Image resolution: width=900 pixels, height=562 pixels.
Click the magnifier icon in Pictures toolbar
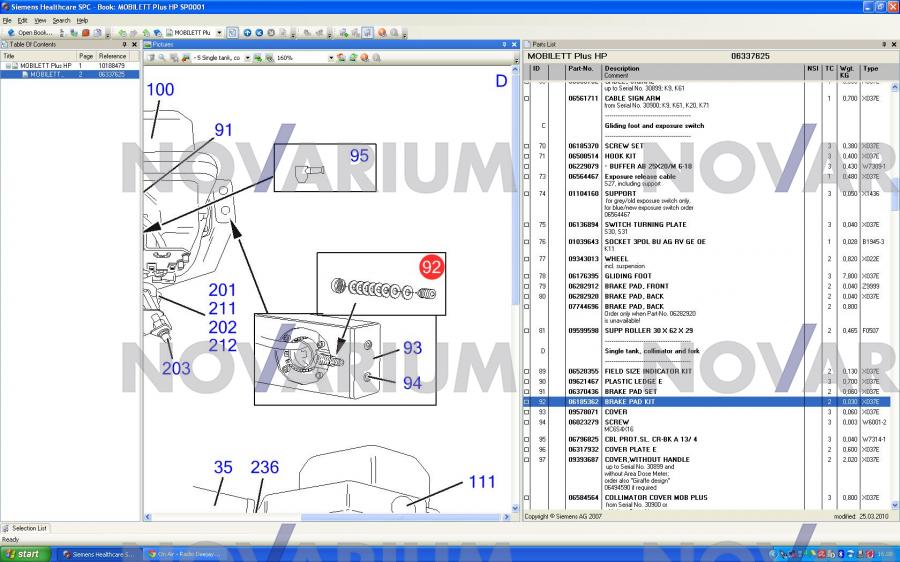coord(161,57)
